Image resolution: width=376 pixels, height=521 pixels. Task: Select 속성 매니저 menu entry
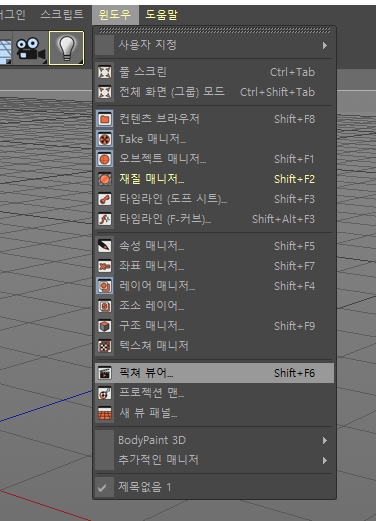215,246
